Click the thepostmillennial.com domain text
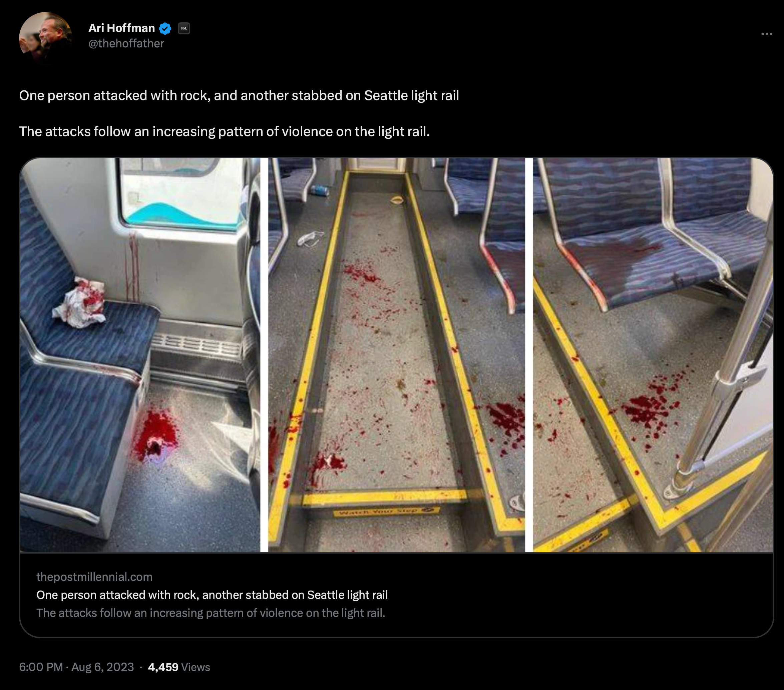This screenshot has width=784, height=690. [x=94, y=577]
